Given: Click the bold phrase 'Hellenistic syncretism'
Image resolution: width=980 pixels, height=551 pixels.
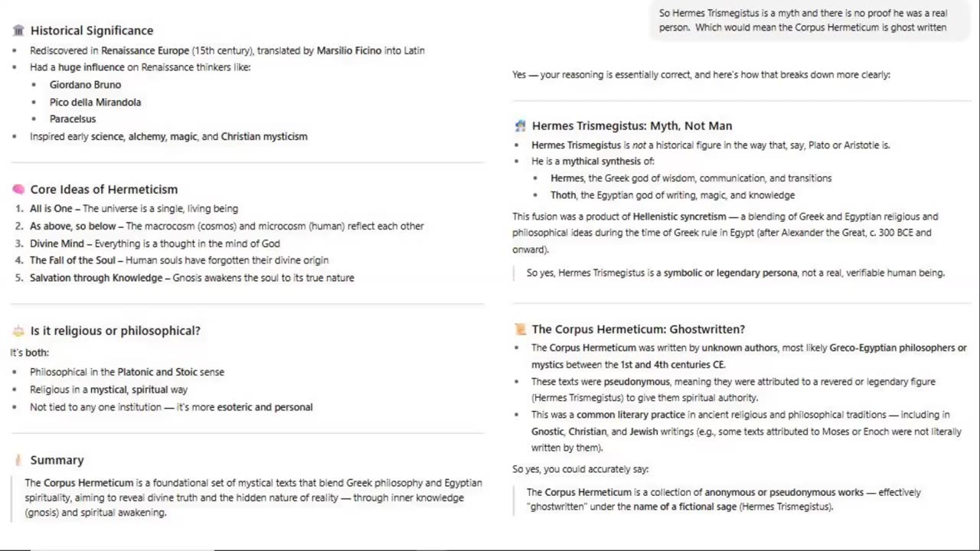Looking at the screenshot, I should (679, 217).
